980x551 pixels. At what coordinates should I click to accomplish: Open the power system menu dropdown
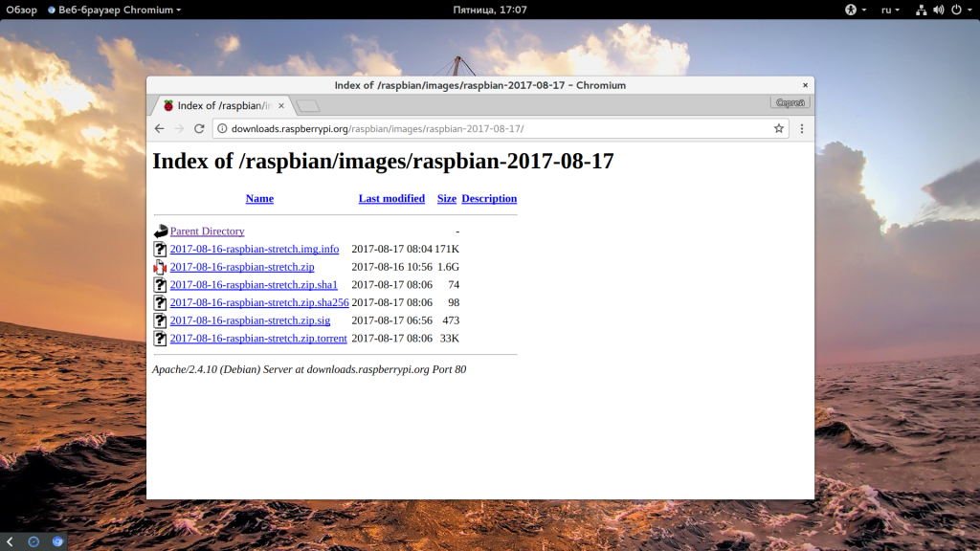click(960, 10)
